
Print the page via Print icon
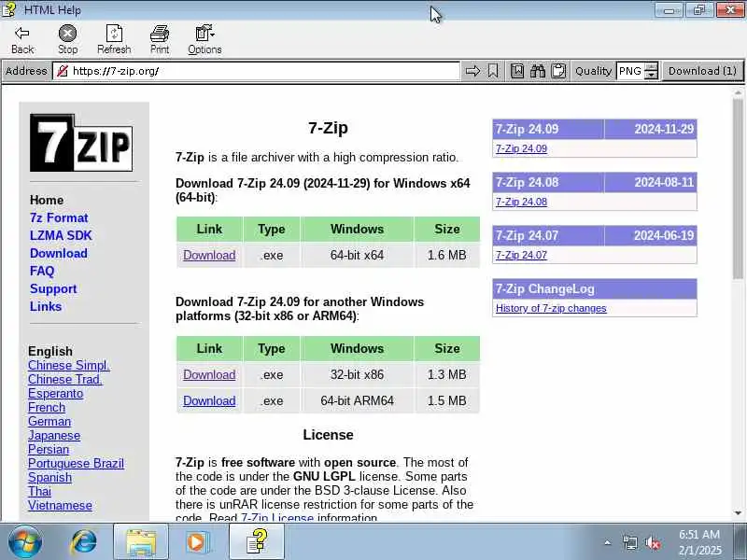(x=160, y=39)
